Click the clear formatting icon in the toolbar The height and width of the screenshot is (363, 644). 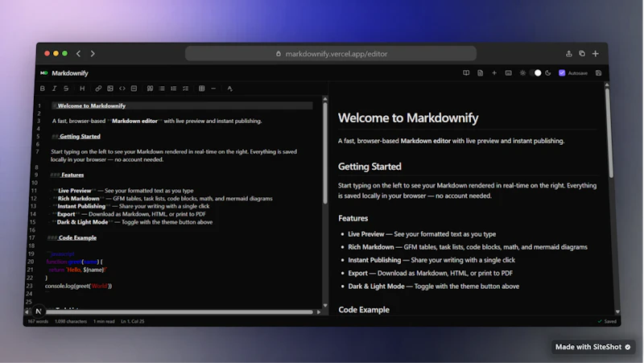229,89
